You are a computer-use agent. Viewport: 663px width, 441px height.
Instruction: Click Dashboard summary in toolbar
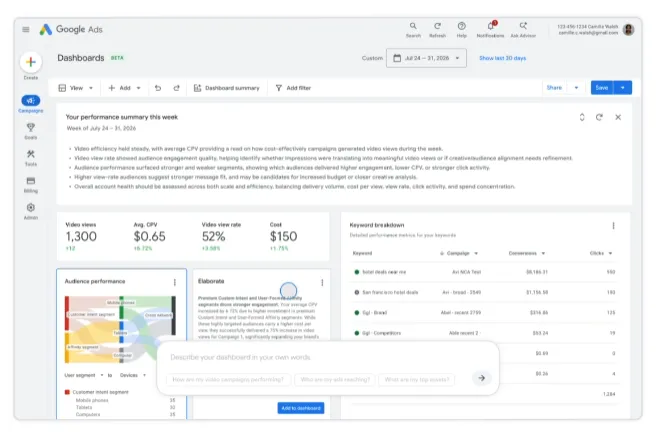[227, 88]
